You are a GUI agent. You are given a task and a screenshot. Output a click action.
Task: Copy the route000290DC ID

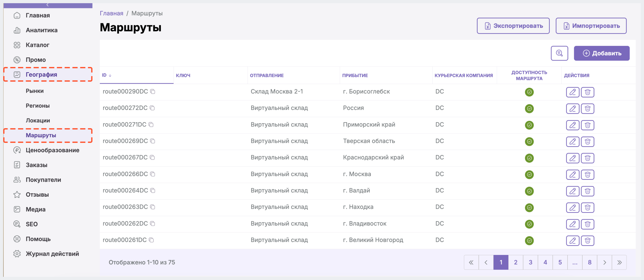pyautogui.click(x=153, y=91)
